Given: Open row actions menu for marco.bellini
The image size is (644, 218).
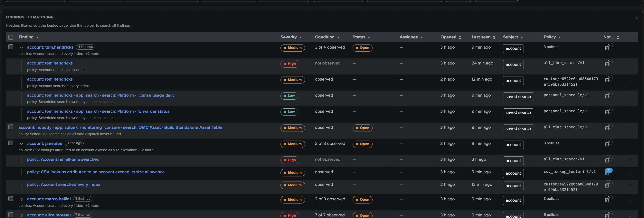Looking at the screenshot, I should [x=630, y=201].
